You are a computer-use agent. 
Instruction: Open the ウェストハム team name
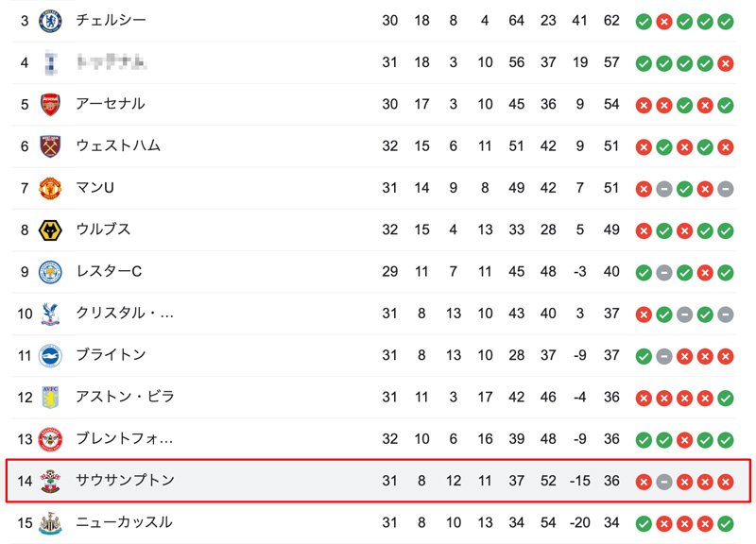[118, 146]
